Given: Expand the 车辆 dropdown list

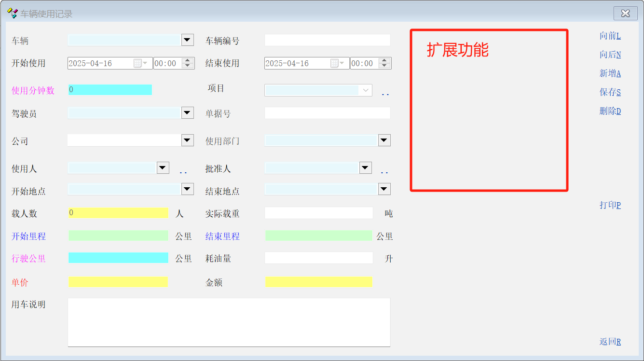Looking at the screenshot, I should [x=188, y=40].
